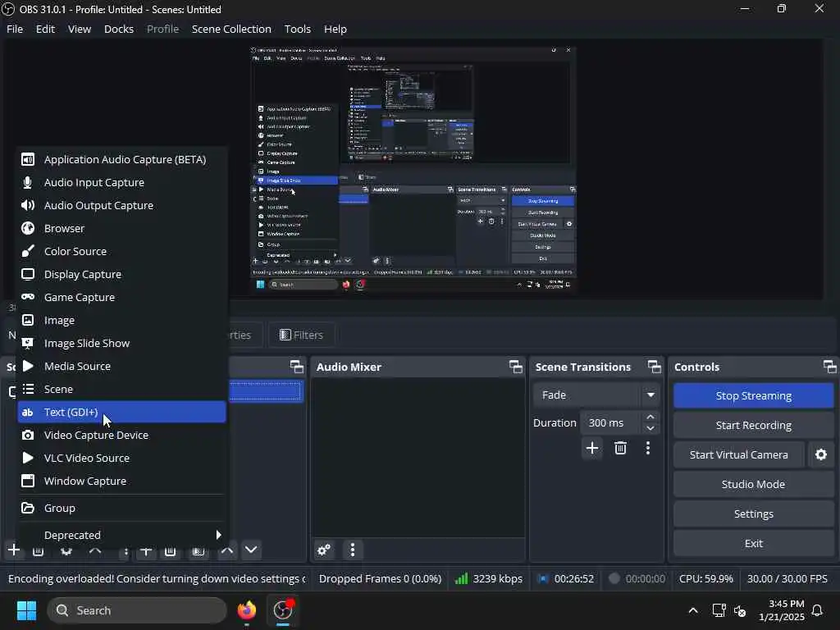Image resolution: width=840 pixels, height=630 pixels.
Task: Pop out the Controls dock
Action: [x=830, y=367]
